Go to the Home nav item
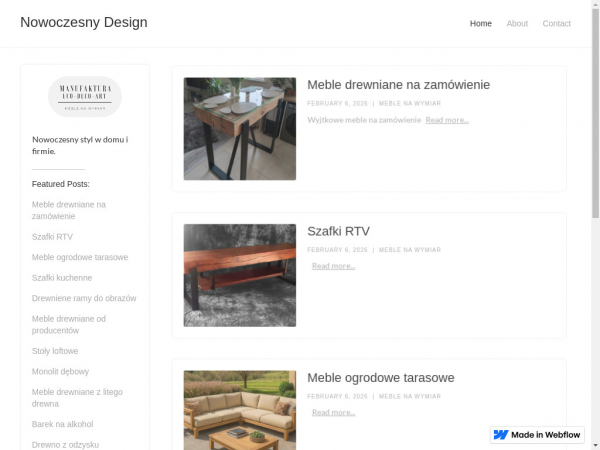Screen dimensions: 600x450 click(x=481, y=23)
